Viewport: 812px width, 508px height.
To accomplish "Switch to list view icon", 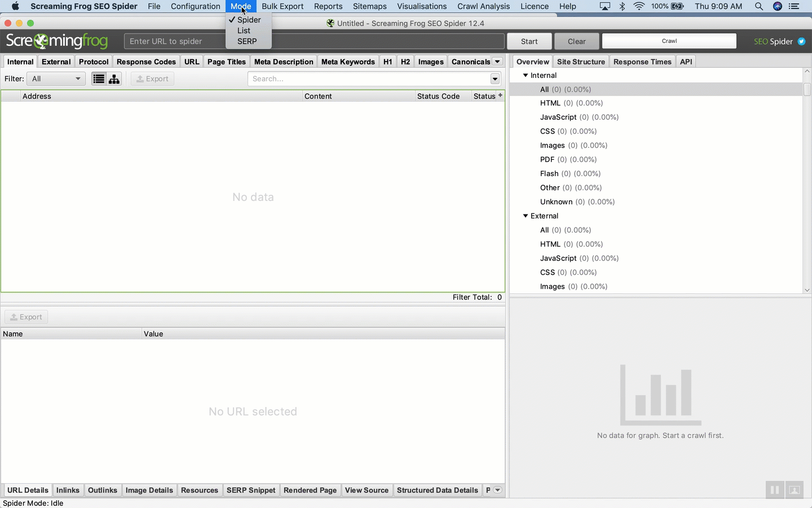I will (x=99, y=78).
